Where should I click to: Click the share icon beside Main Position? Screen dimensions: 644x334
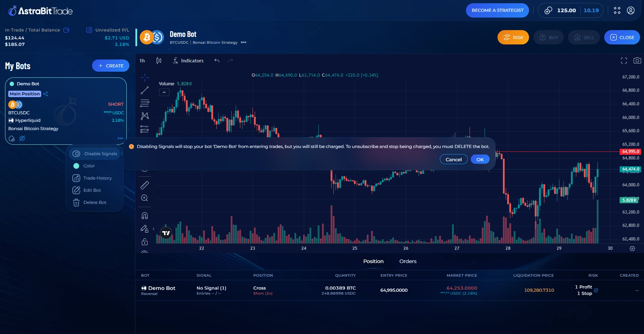coord(45,94)
